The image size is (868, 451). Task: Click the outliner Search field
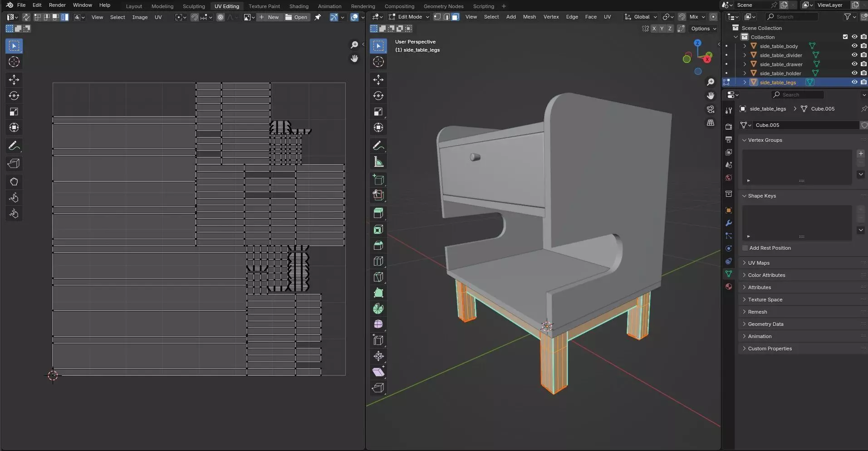click(791, 17)
